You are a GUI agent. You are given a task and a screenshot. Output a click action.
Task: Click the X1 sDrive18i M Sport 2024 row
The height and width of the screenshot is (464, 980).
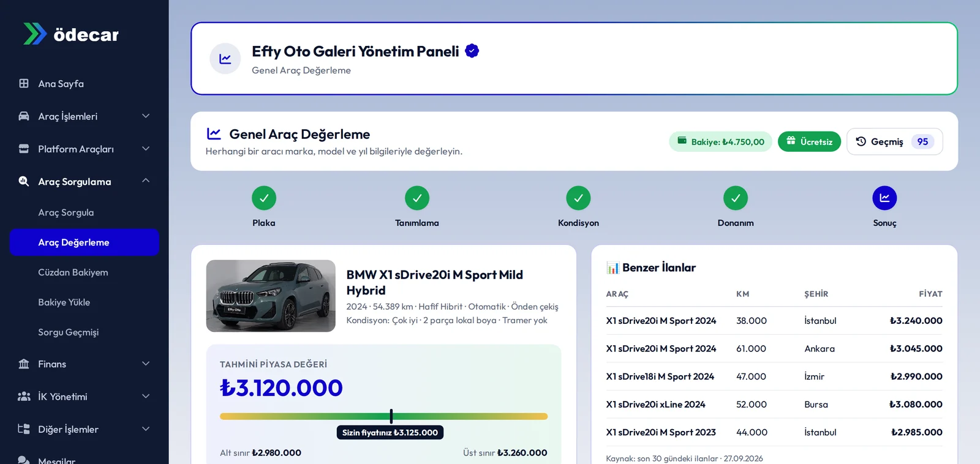click(x=774, y=376)
